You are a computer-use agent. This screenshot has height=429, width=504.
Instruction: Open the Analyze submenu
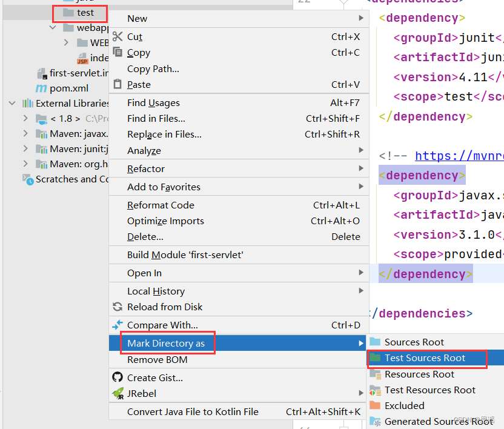click(x=239, y=150)
